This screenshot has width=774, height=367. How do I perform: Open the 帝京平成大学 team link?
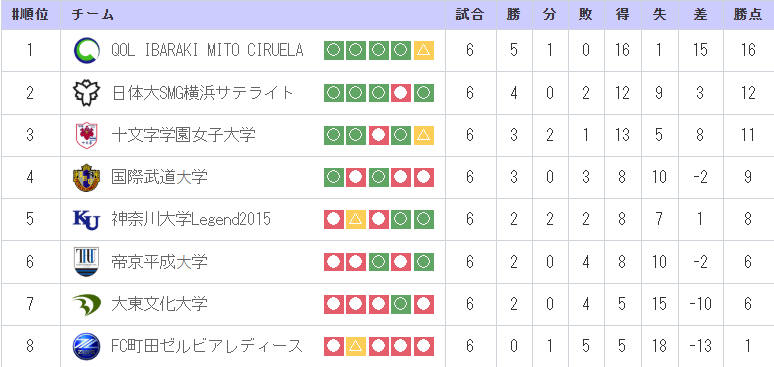tap(159, 262)
